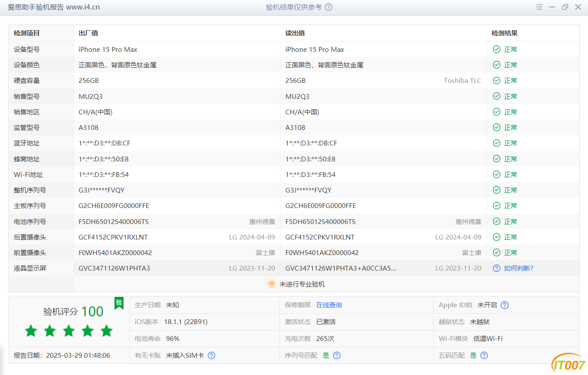Screen dimensions: 588x375
Task: Click the 充电次数 265次 value
Action: (325, 339)
